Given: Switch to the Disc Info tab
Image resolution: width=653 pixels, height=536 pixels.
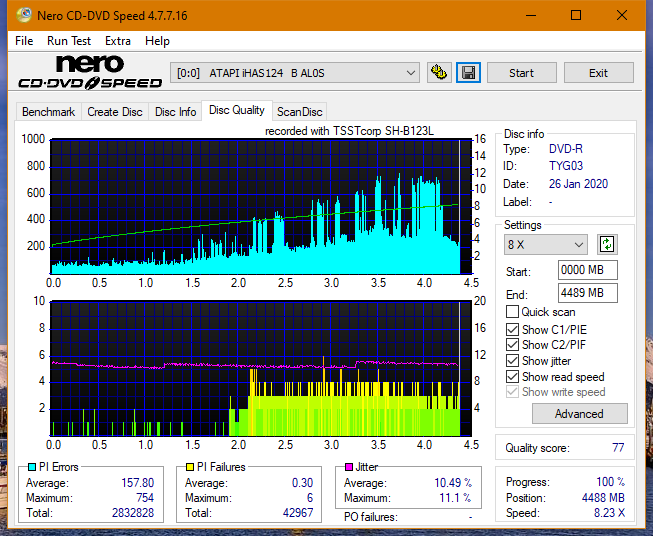Looking at the screenshot, I should (175, 112).
